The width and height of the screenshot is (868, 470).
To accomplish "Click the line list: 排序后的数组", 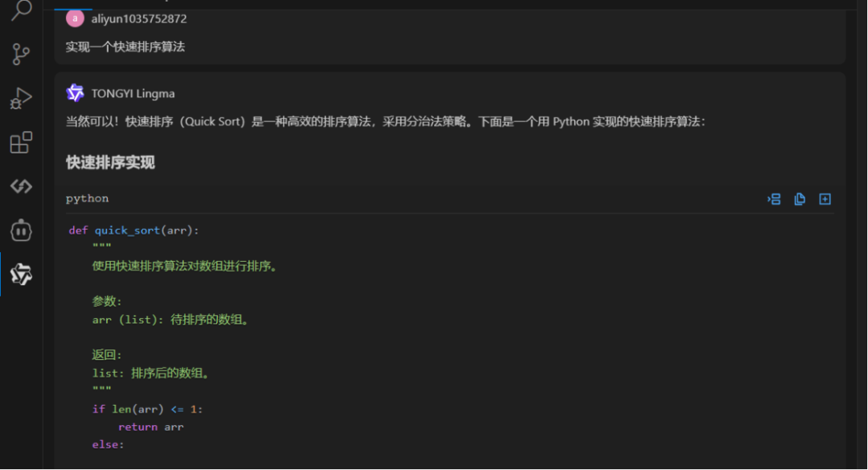I will [151, 374].
